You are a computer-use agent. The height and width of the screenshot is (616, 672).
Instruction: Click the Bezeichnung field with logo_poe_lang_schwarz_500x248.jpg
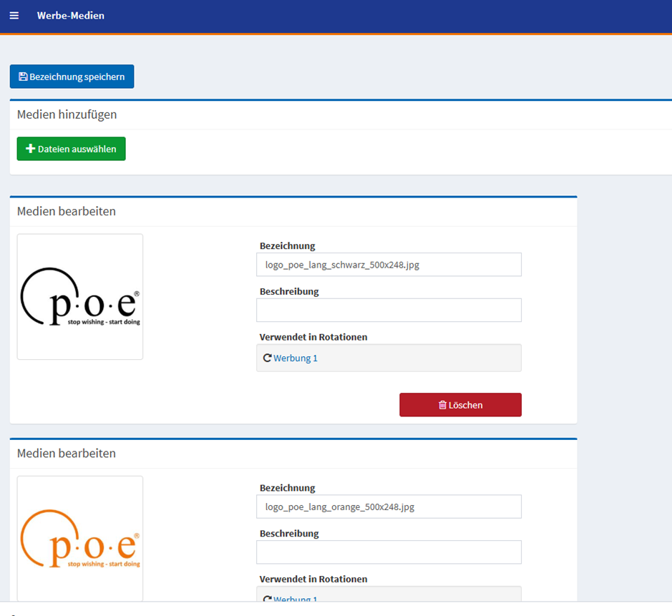click(389, 265)
